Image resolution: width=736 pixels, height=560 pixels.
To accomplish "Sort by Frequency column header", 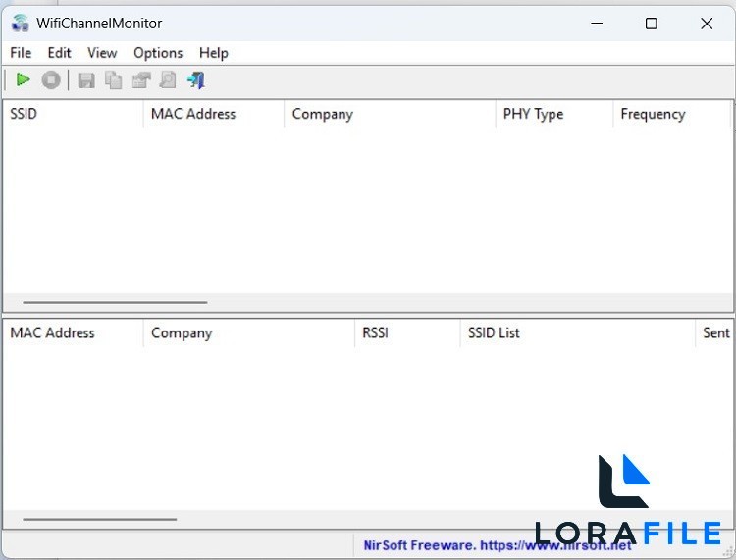I will click(672, 114).
